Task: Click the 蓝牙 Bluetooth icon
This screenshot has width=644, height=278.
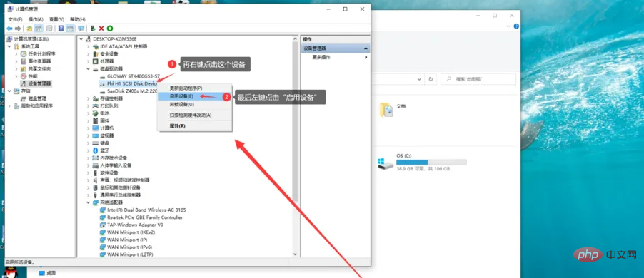Action: 95,150
